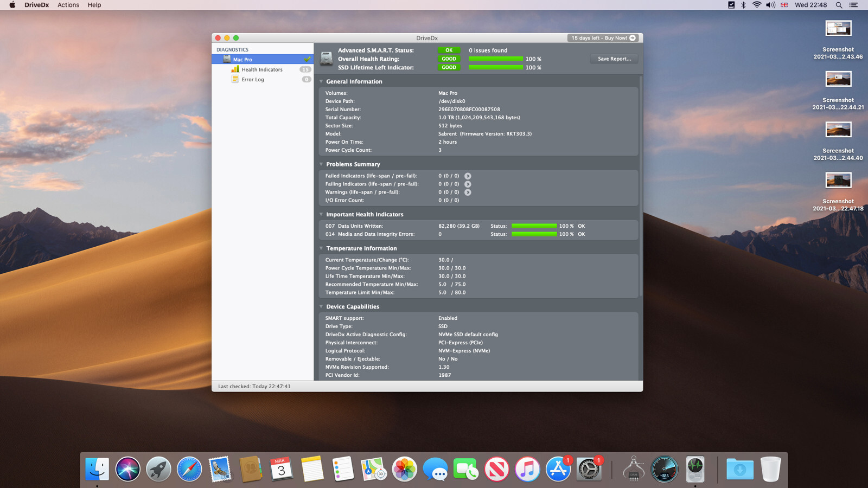Screen dimensions: 868x488
Task: Open the Apple menu
Action: pos(12,5)
